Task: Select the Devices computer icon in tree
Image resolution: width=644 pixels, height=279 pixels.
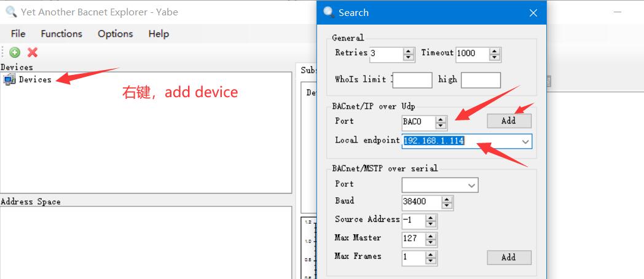Action: tap(9, 80)
